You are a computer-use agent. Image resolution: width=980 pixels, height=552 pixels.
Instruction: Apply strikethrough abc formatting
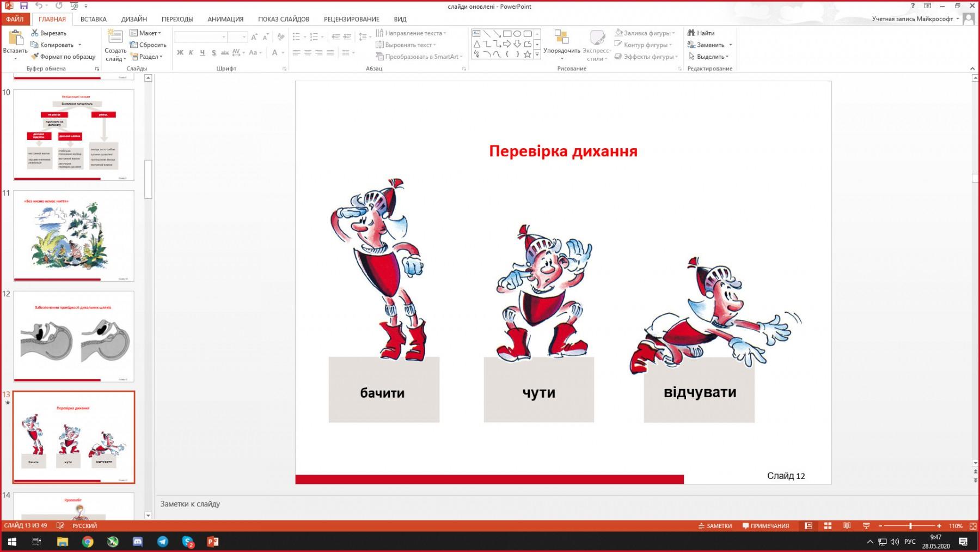tap(225, 53)
